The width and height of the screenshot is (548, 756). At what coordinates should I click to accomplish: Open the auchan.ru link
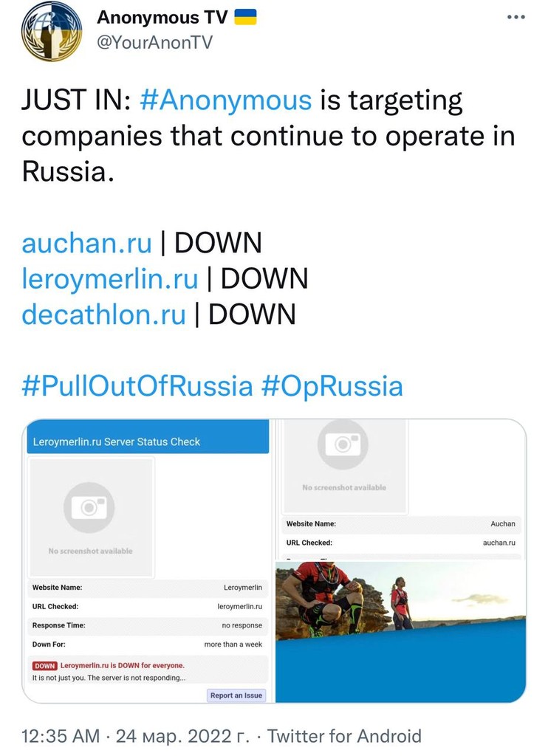click(x=87, y=242)
